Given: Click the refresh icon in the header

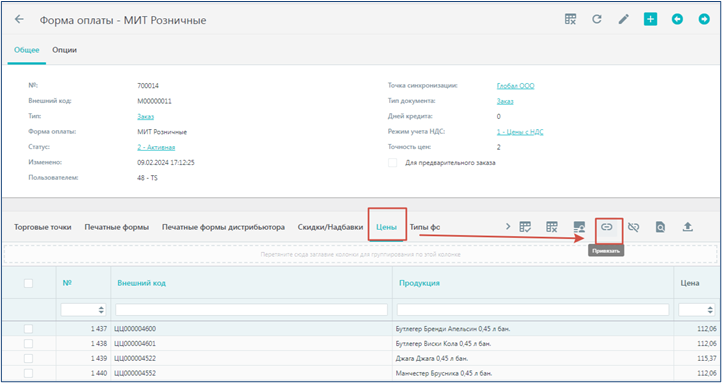Looking at the screenshot, I should pyautogui.click(x=597, y=19).
